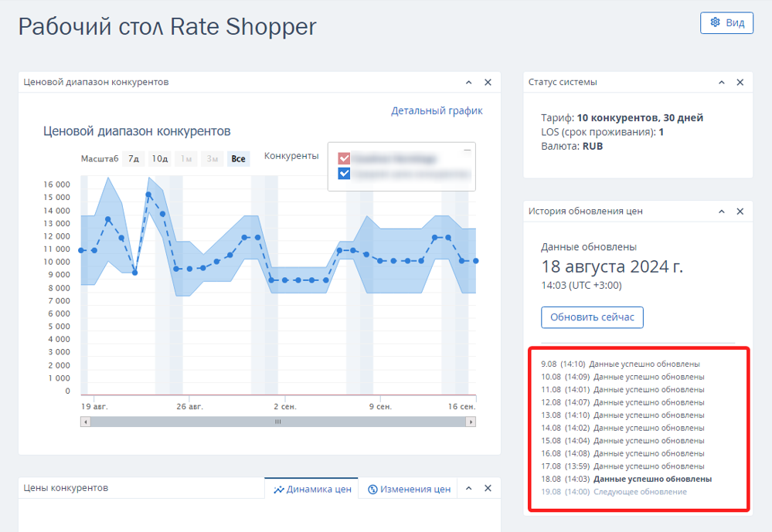The image size is (772, 532).
Task: Collapse the История обновления цен panel
Action: 721,211
